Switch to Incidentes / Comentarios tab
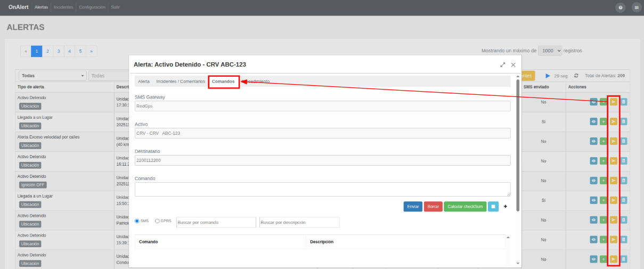The width and height of the screenshot is (644, 269). click(181, 81)
